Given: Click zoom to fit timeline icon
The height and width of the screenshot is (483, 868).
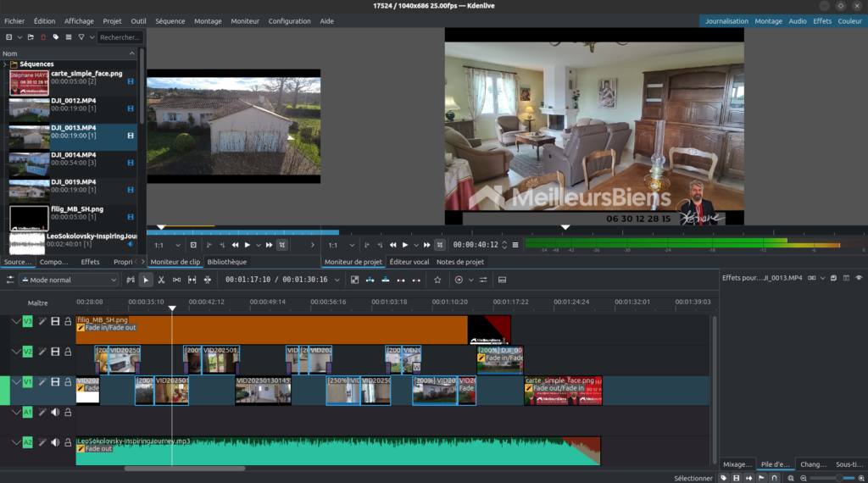Looking at the screenshot, I should (791, 478).
